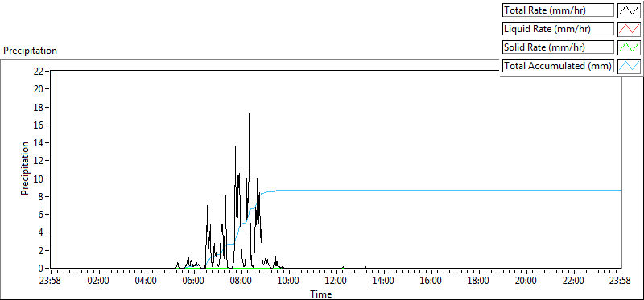Click the 10 label on the y-axis

click(x=39, y=179)
